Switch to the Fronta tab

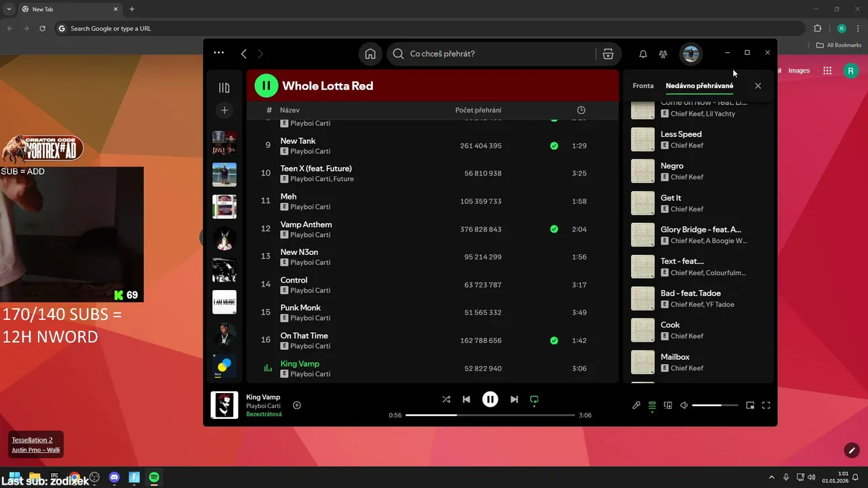point(643,86)
